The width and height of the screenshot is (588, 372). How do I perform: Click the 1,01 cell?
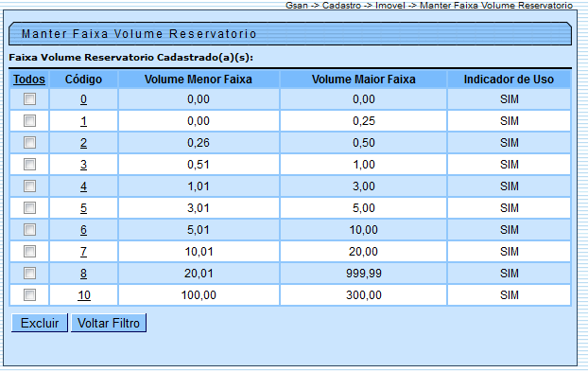point(199,186)
